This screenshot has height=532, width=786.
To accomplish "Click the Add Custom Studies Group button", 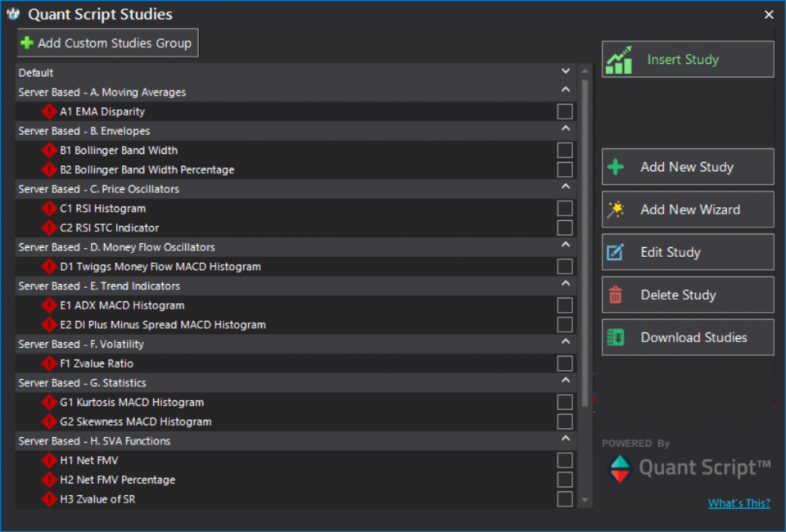I will pos(108,43).
